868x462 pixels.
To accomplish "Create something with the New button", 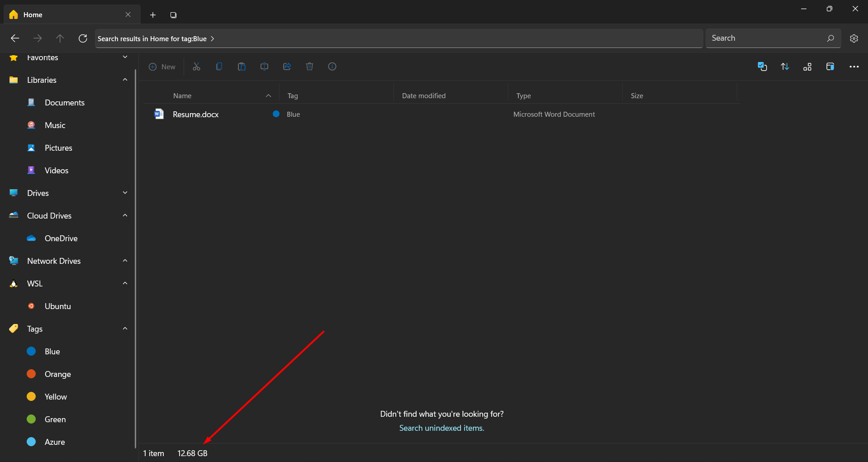I will point(162,67).
